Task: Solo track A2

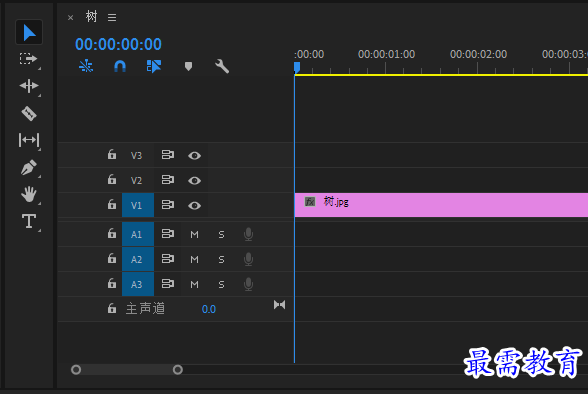Action: [221, 259]
